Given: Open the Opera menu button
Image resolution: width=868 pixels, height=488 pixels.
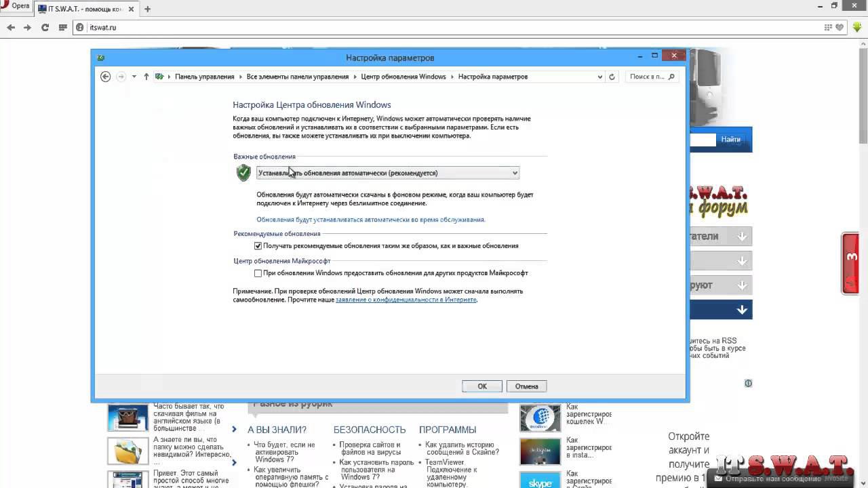Looking at the screenshot, I should pos(15,6).
